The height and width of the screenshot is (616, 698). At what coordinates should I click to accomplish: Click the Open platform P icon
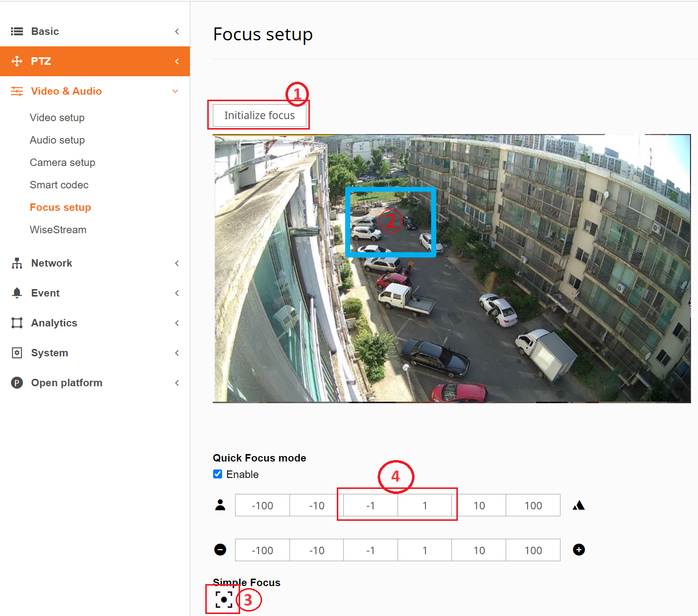17,383
